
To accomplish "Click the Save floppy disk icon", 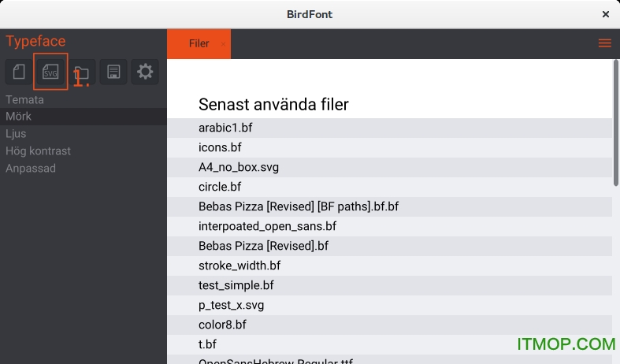I will click(113, 72).
